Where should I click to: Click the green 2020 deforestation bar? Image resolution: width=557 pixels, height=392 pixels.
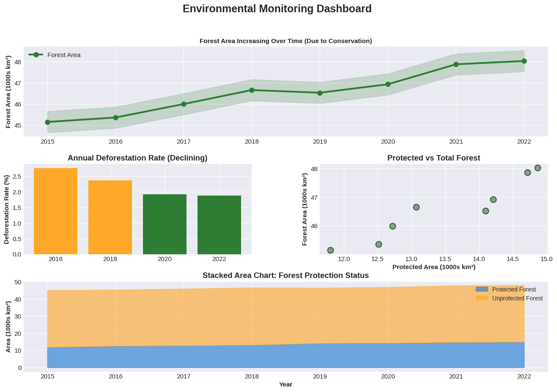tap(165, 224)
